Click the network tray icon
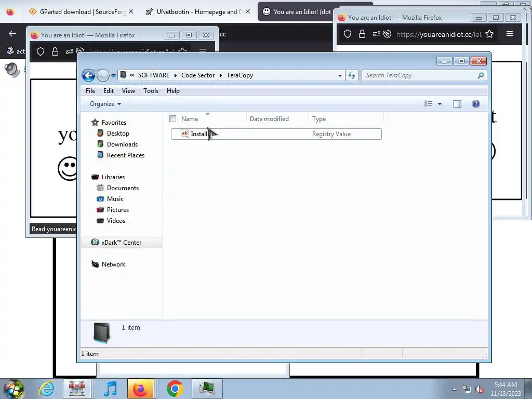The width and height of the screenshot is (532, 399). coord(467,390)
